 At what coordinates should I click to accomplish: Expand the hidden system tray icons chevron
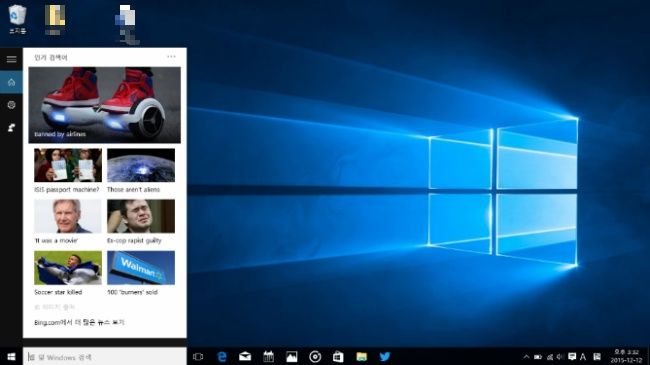[526, 357]
